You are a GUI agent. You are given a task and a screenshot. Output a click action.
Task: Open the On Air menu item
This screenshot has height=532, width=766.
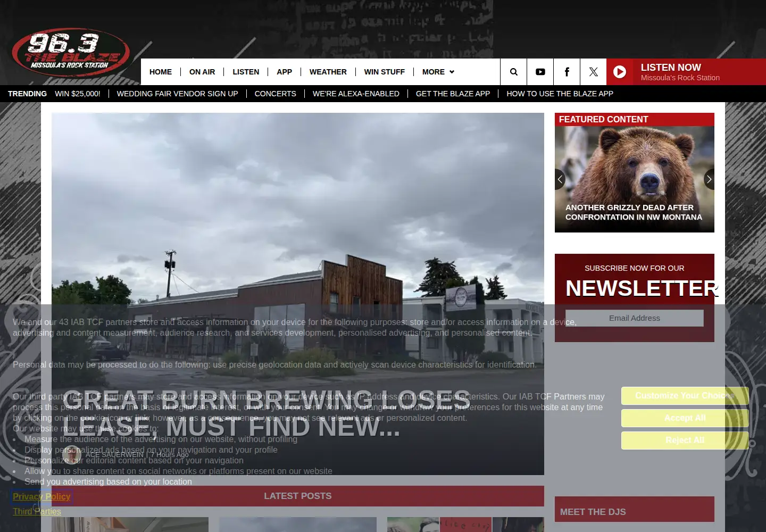point(202,72)
